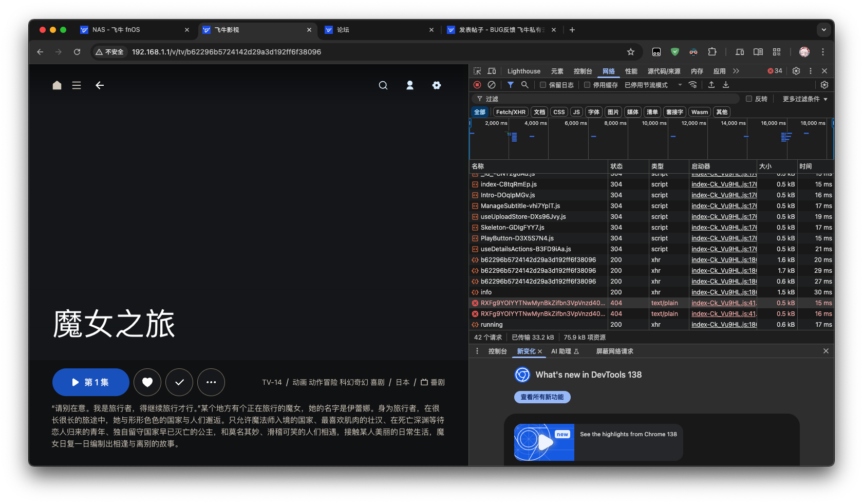
Task: Bookmark this page with star icon
Action: [x=631, y=52]
